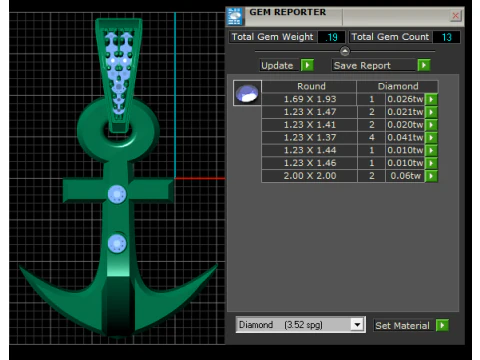Click green arrow for the 1.23 X 1.46 row
The width and height of the screenshot is (480, 360).
[431, 163]
